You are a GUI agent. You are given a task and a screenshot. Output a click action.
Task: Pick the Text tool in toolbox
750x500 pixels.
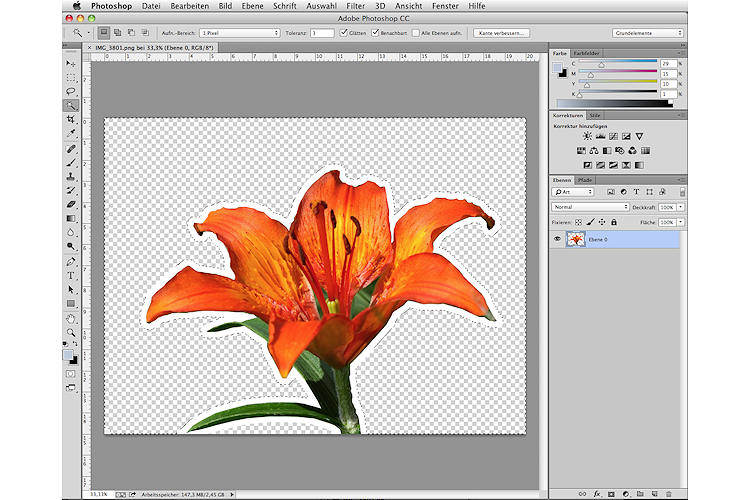[71, 275]
